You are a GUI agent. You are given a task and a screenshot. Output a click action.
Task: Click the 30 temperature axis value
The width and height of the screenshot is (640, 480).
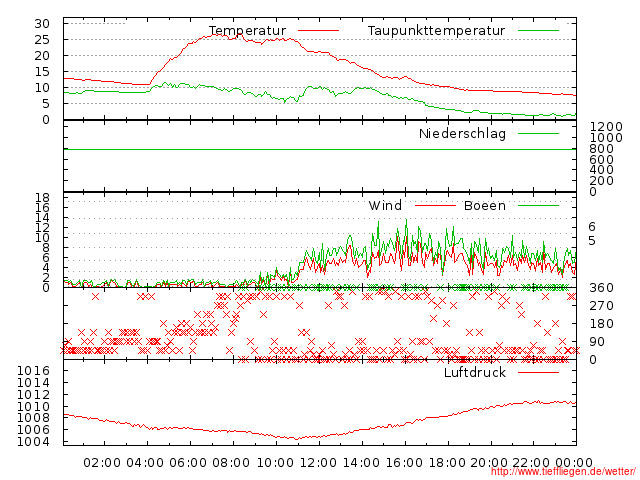tap(42, 24)
